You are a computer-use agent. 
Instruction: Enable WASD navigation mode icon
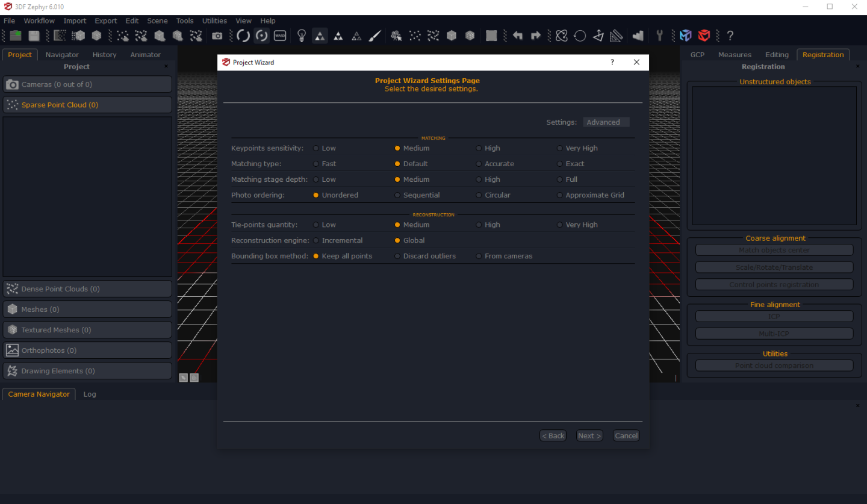tap(280, 36)
